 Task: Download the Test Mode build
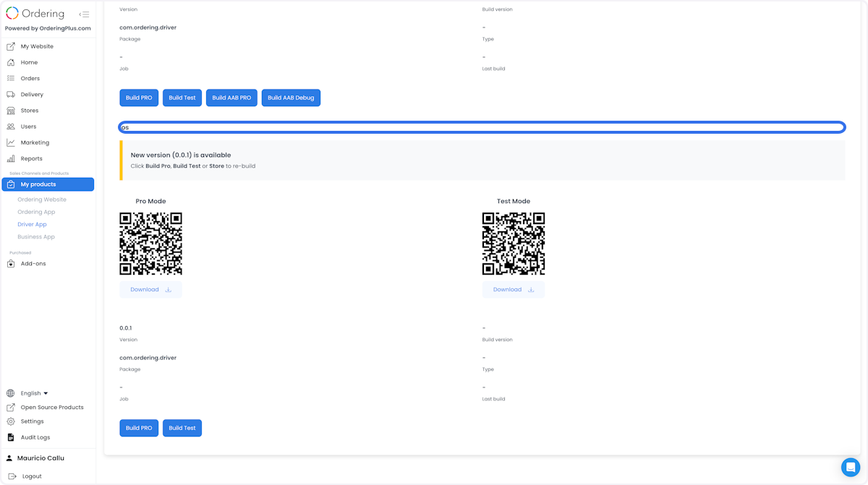point(514,290)
